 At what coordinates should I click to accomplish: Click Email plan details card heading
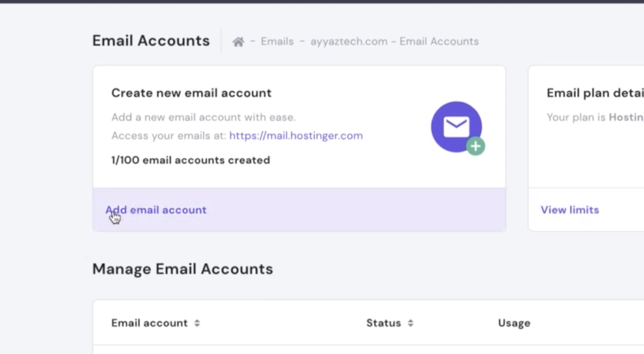coord(594,93)
